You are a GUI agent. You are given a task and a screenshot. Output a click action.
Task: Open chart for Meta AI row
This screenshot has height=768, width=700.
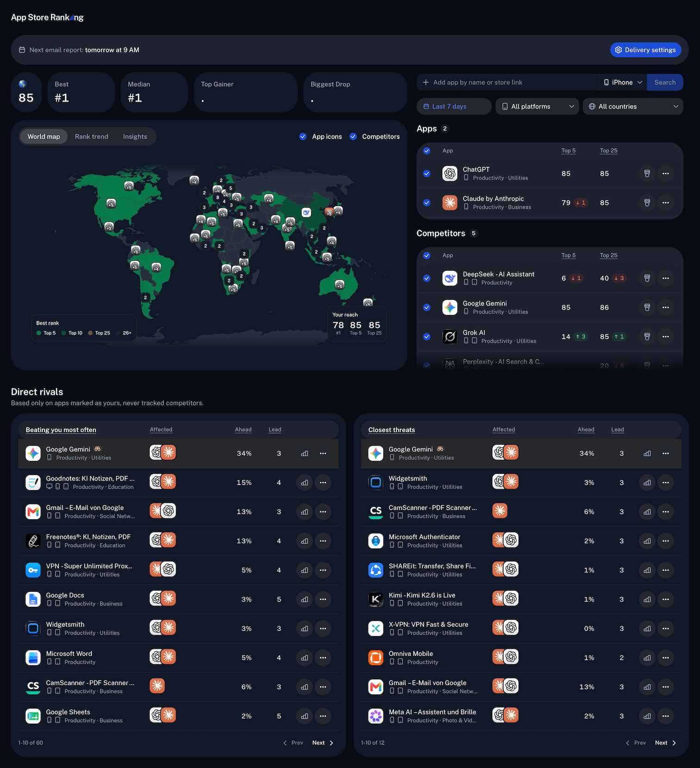pos(647,716)
